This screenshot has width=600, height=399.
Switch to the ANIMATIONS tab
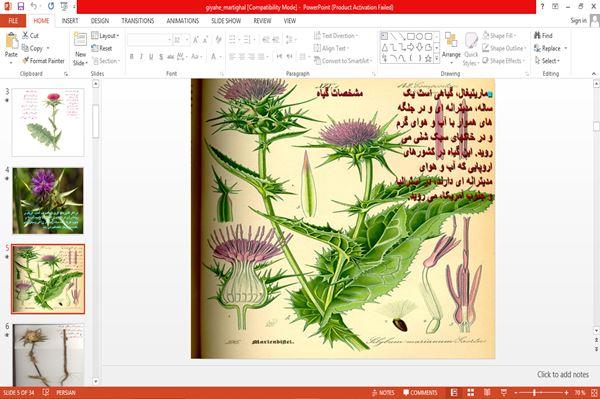(183, 21)
